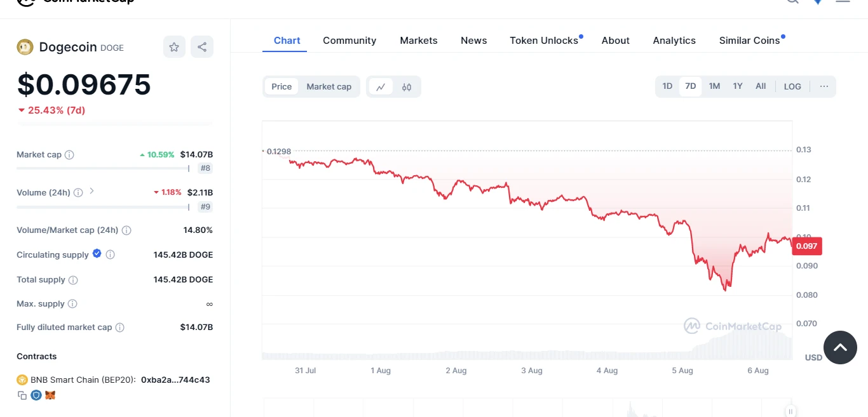Open Volume/Market cap (24h) info icon
The image size is (868, 417).
126,230
